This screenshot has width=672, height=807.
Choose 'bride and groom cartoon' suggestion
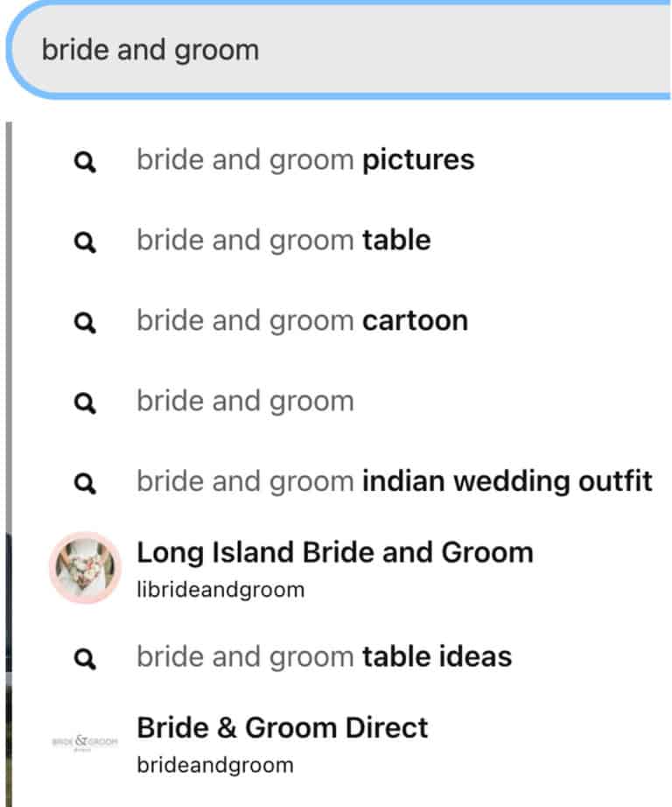point(302,321)
